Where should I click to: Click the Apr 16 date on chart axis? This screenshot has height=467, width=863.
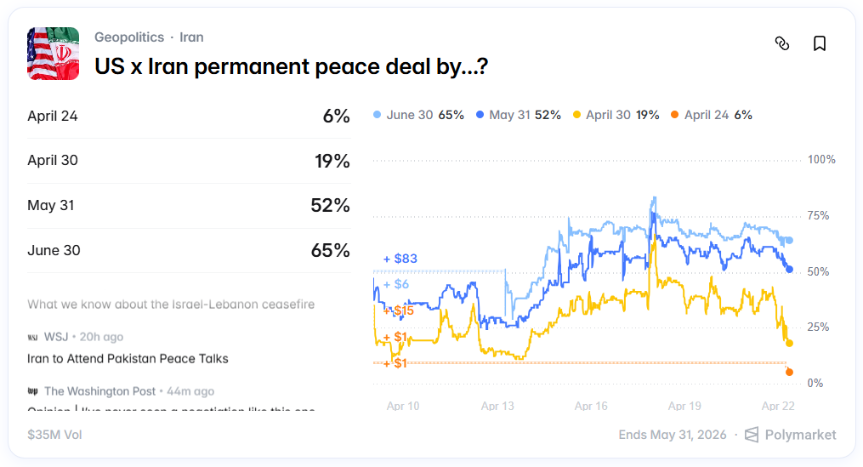tap(591, 406)
